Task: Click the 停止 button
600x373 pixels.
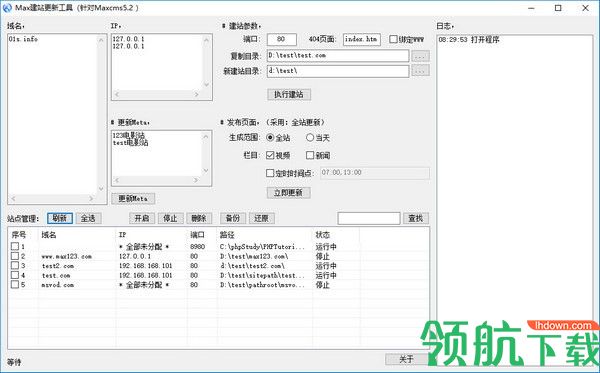Action: (x=171, y=218)
